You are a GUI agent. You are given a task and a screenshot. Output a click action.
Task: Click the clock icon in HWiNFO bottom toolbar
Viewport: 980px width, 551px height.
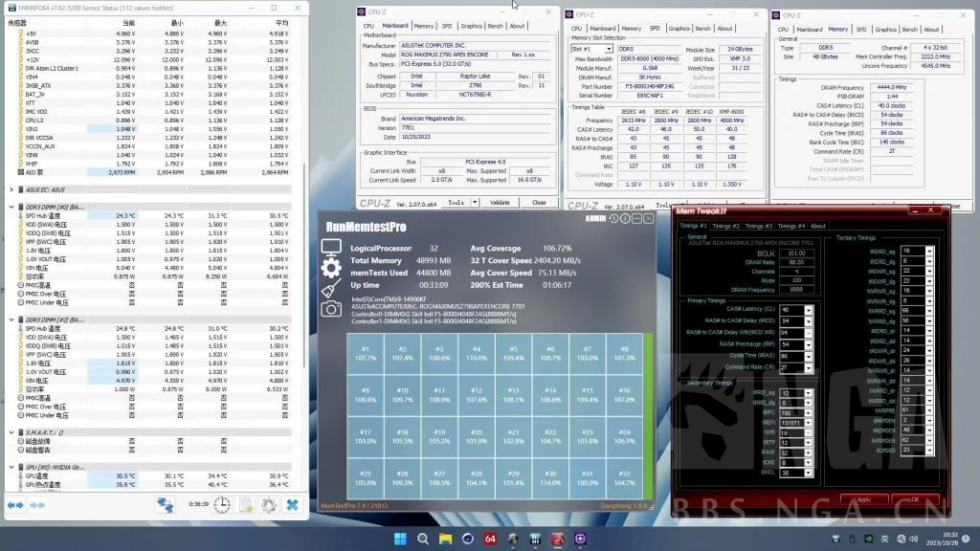222,504
